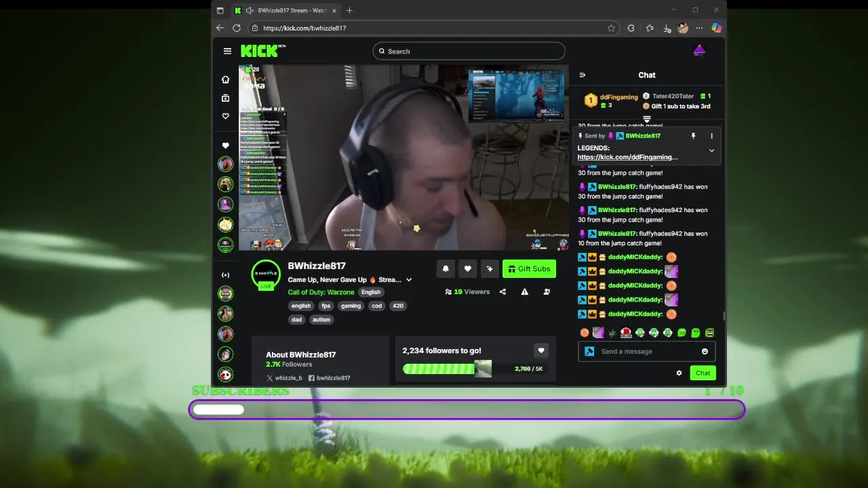868x488 pixels.
Task: Pick the leaf emote in quick bar
Action: click(x=612, y=333)
